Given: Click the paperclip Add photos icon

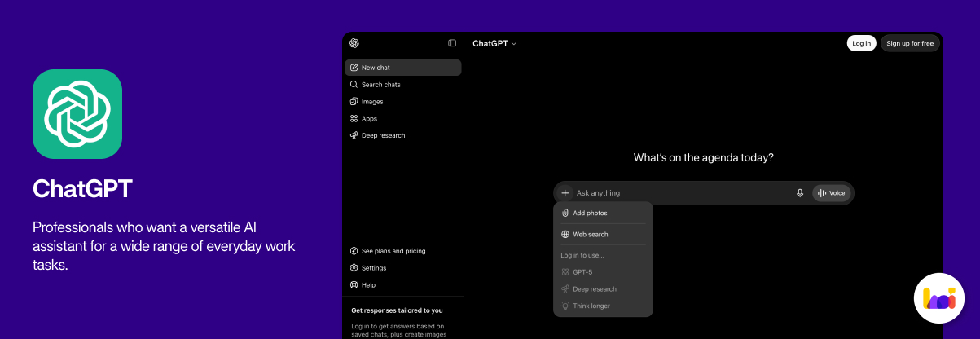Looking at the screenshot, I should coord(565,214).
